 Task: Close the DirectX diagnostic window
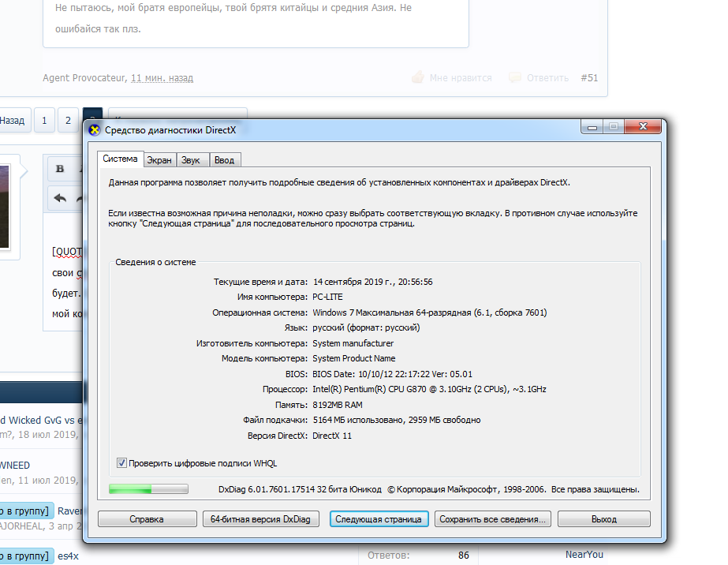pyautogui.click(x=646, y=127)
